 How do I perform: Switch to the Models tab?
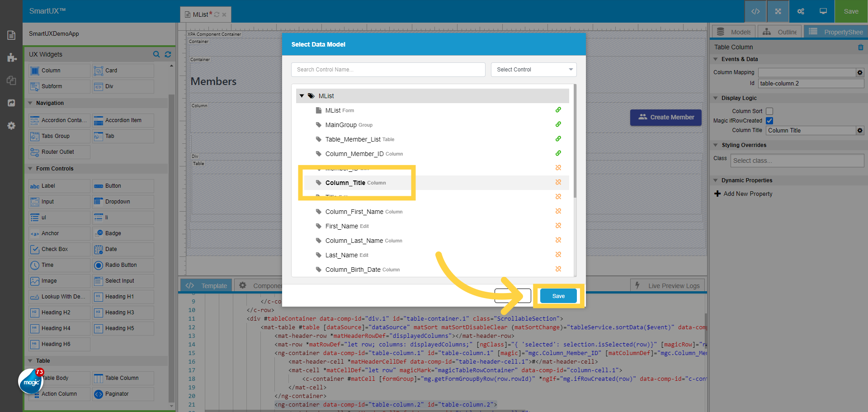click(734, 32)
